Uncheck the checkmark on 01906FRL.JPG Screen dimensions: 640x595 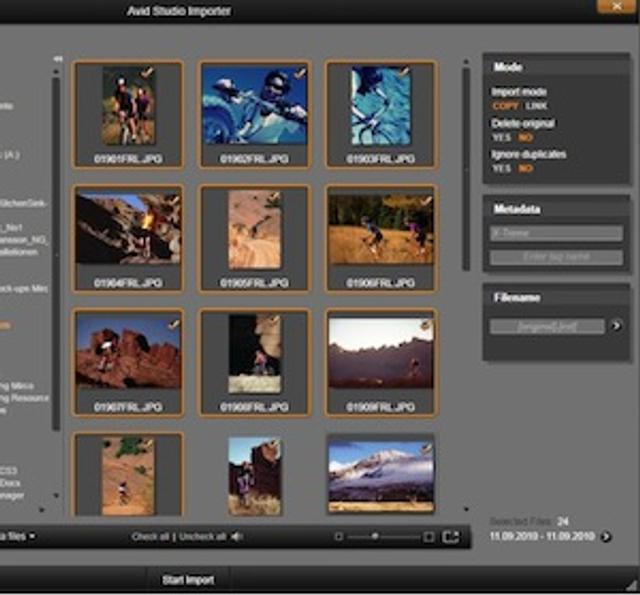[x=426, y=200]
